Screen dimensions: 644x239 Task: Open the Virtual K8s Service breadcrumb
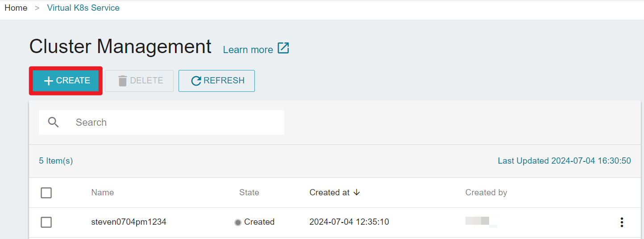click(x=83, y=8)
